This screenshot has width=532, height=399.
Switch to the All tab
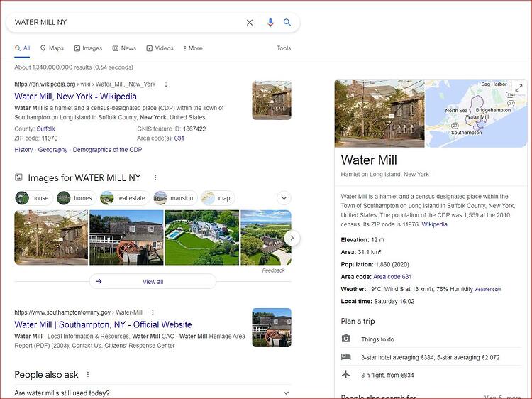[x=23, y=48]
